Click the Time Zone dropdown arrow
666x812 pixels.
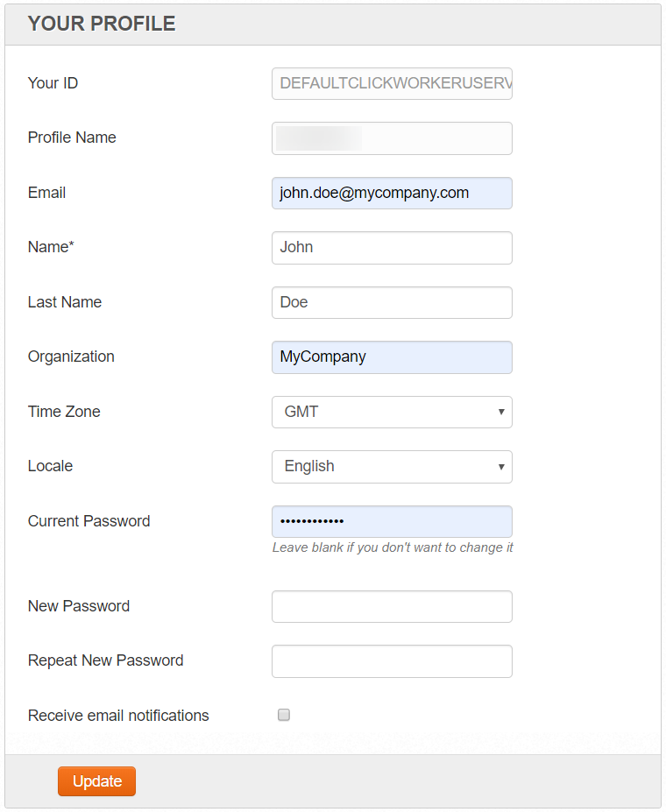pyautogui.click(x=500, y=413)
